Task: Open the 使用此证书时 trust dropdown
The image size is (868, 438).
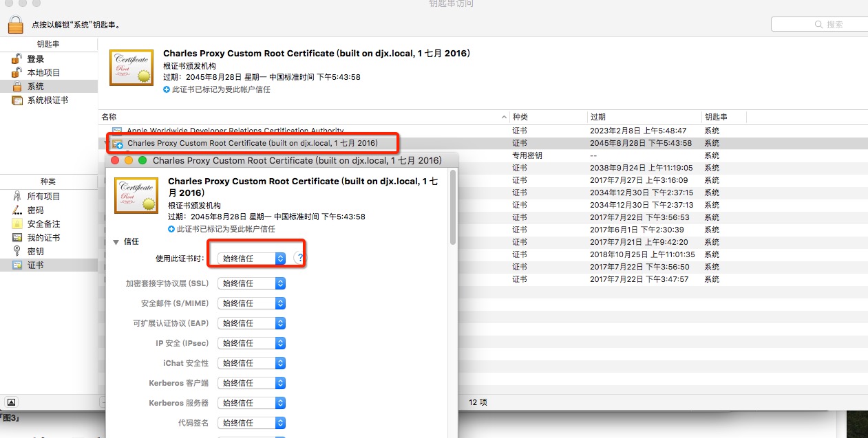Action: (251, 259)
